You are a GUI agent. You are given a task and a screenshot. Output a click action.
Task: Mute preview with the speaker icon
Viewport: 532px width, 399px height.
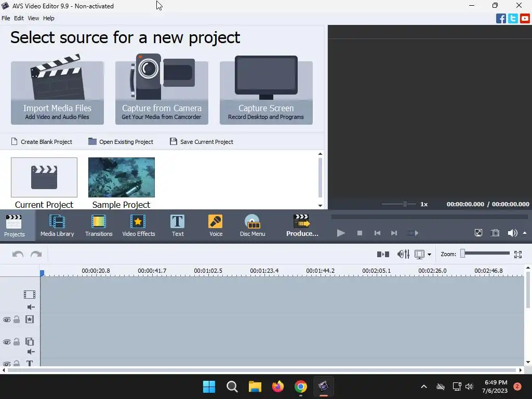(512, 233)
